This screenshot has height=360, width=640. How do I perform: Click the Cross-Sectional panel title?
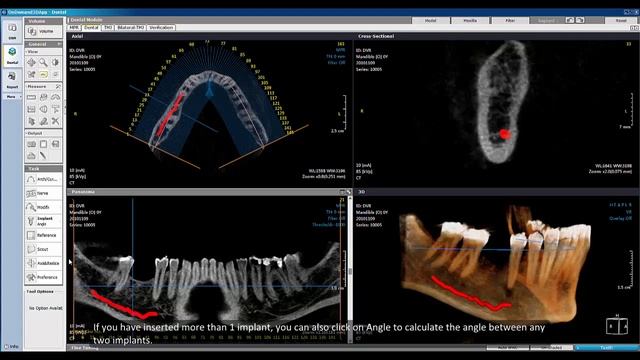tap(376, 36)
